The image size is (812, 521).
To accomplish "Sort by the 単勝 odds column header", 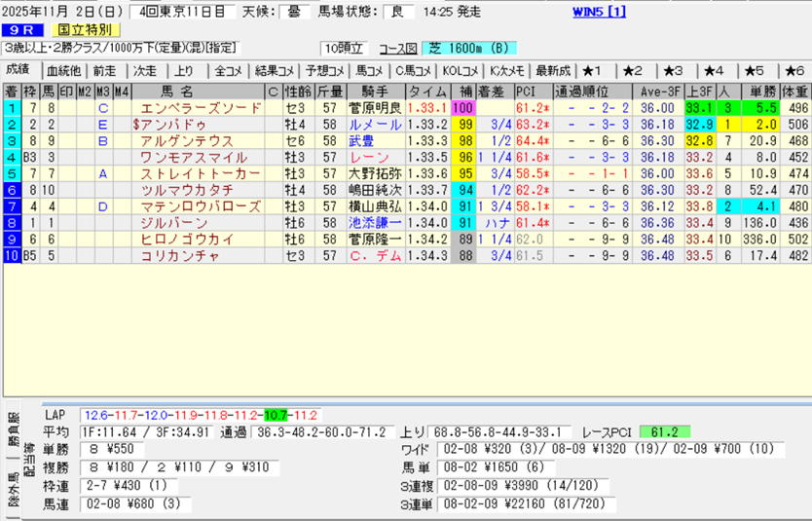I will [x=759, y=92].
